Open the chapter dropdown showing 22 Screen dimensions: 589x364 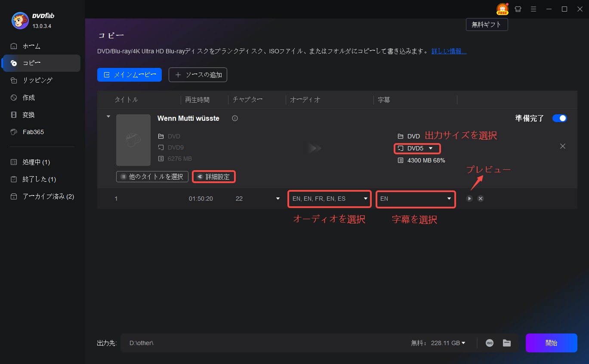click(258, 199)
